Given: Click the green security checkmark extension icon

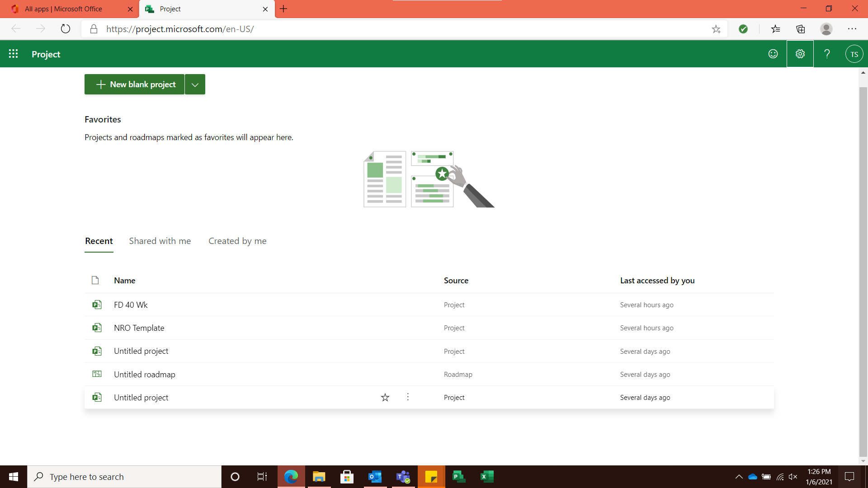Looking at the screenshot, I should pos(743,29).
